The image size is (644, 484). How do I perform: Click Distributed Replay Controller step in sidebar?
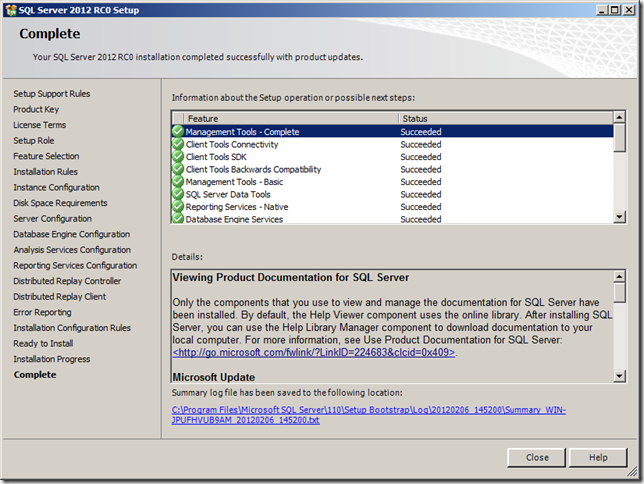(x=67, y=281)
